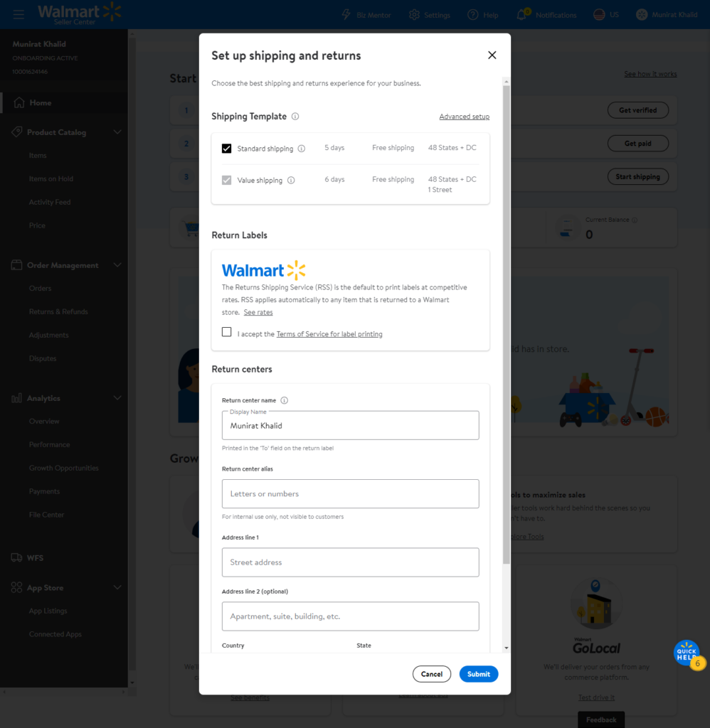
Task: Open the Munirat Khalid profile avatar
Action: pos(642,15)
